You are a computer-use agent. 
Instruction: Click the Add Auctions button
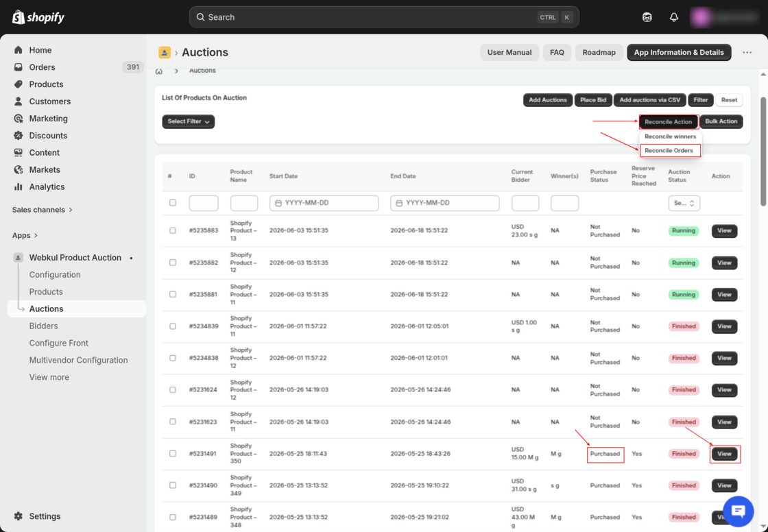coord(548,100)
